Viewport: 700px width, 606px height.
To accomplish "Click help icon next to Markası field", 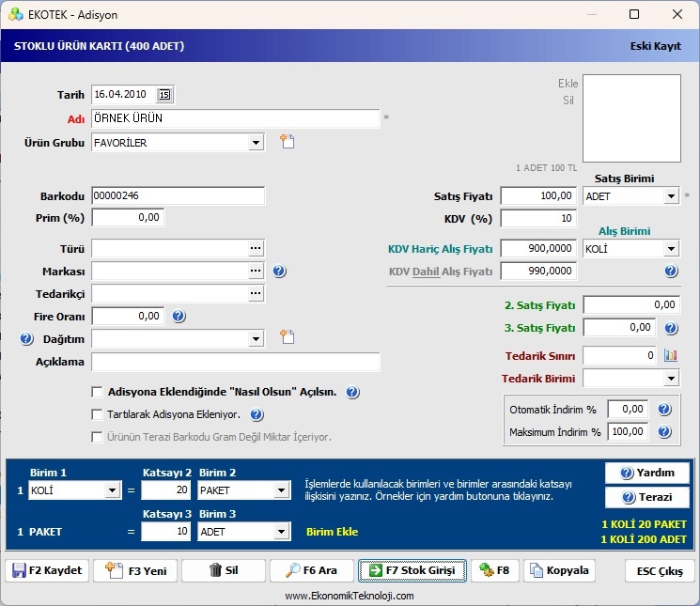I will [x=279, y=271].
